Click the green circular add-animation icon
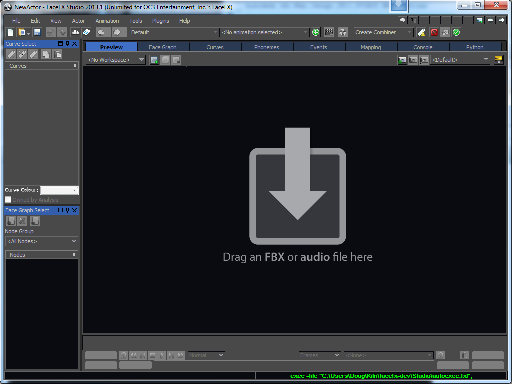Viewport: 512px width, 385px height. (315, 32)
